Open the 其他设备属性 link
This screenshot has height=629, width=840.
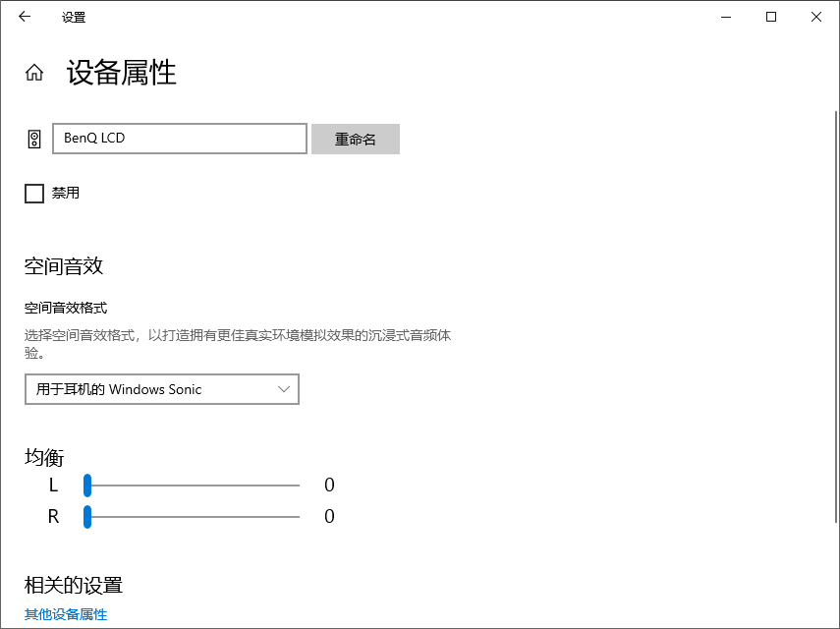[x=67, y=613]
